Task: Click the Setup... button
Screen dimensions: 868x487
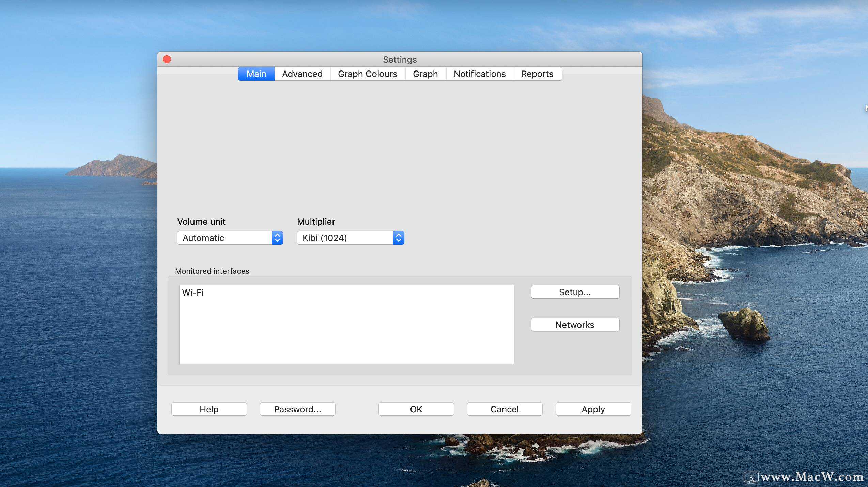Action: click(575, 292)
